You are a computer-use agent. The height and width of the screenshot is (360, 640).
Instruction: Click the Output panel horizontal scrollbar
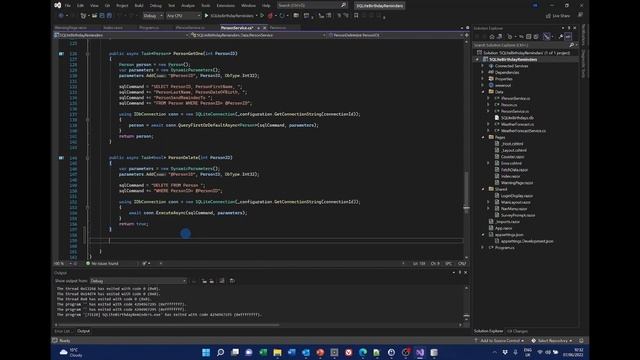pyautogui.click(x=169, y=325)
